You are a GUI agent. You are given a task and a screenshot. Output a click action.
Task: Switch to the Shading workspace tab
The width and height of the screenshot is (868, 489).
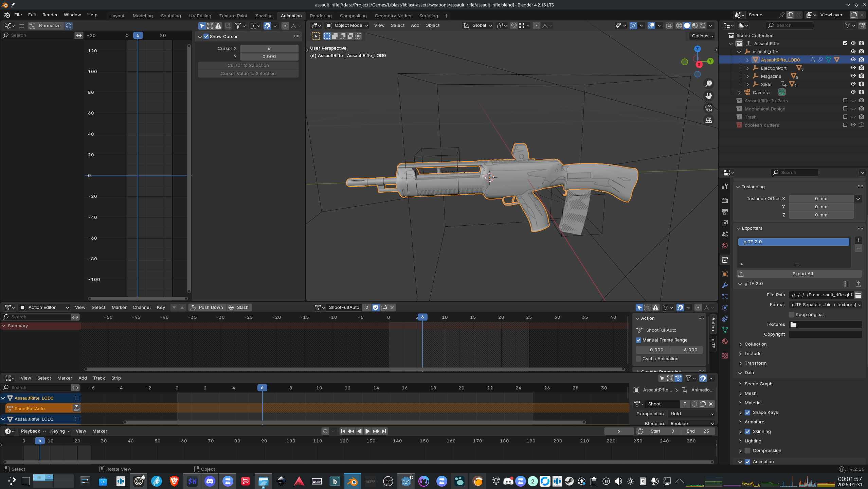pos(264,16)
